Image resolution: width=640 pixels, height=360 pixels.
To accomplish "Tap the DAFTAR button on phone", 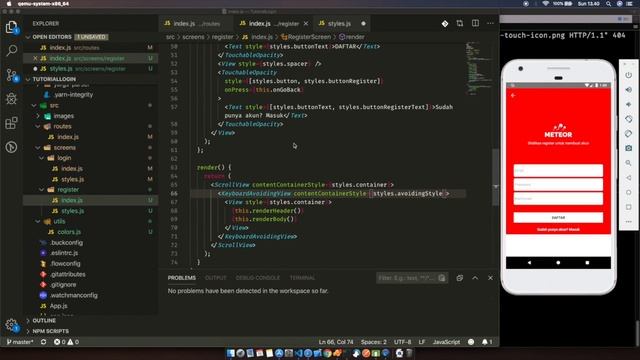I will [x=558, y=218].
